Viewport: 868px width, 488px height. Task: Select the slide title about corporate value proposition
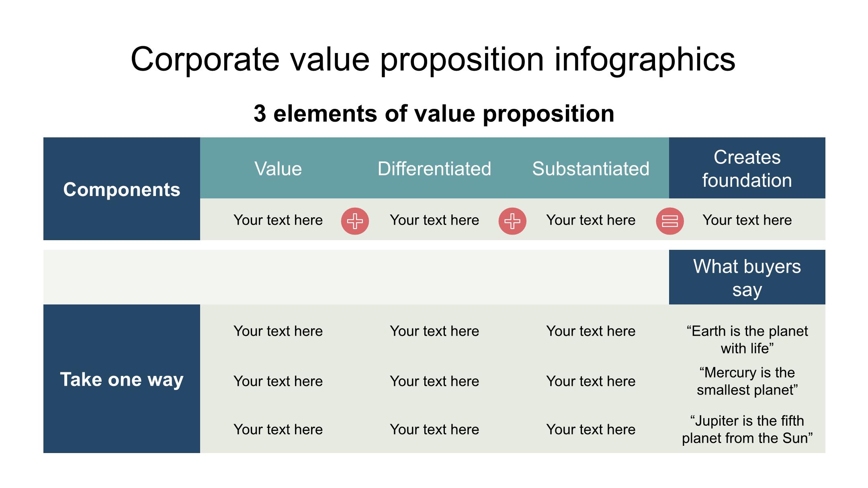[433, 59]
